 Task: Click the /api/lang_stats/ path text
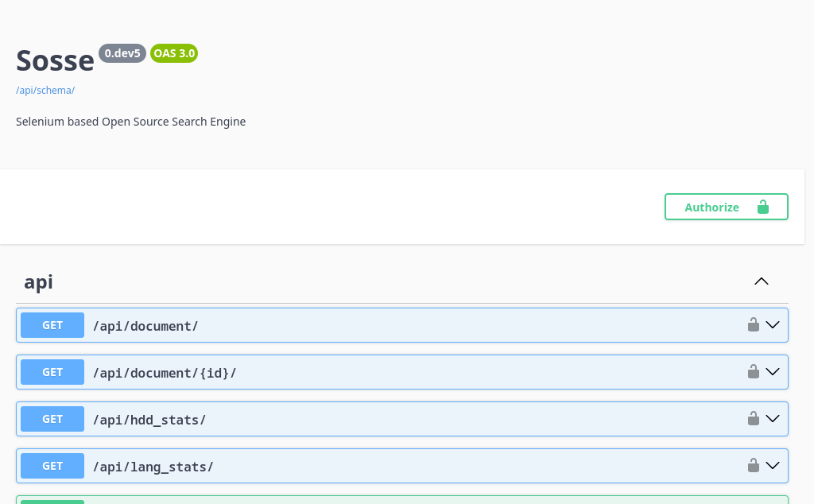click(153, 467)
